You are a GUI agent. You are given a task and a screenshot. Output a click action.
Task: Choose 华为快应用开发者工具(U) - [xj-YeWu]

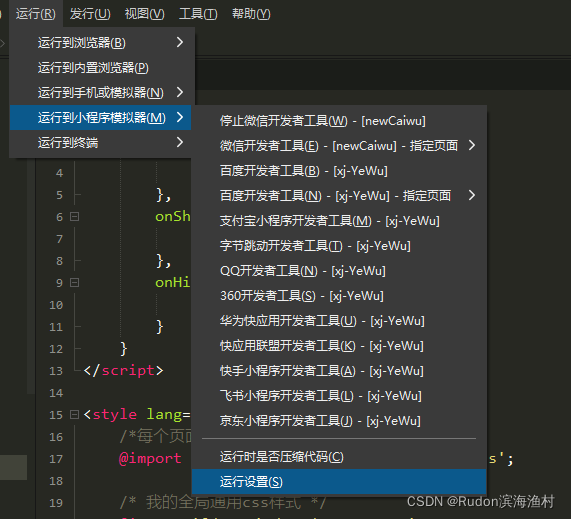(x=339, y=321)
